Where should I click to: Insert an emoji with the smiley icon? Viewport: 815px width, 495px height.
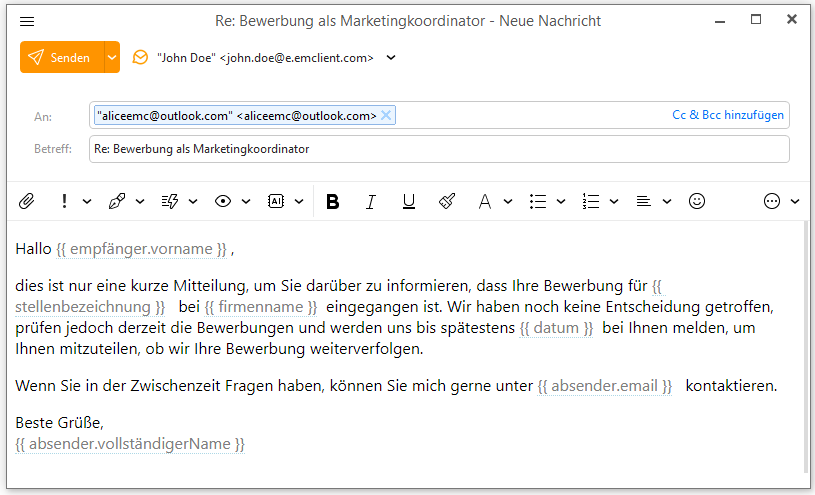697,201
